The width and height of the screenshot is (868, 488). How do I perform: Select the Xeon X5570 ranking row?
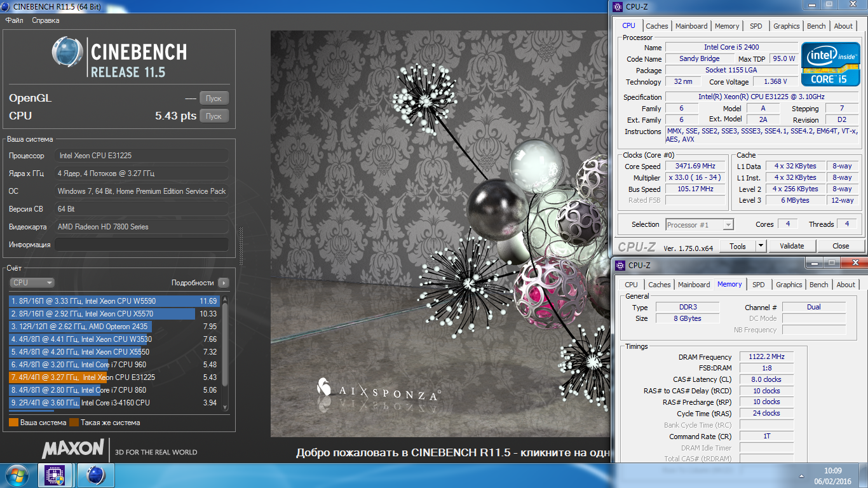pyautogui.click(x=114, y=314)
